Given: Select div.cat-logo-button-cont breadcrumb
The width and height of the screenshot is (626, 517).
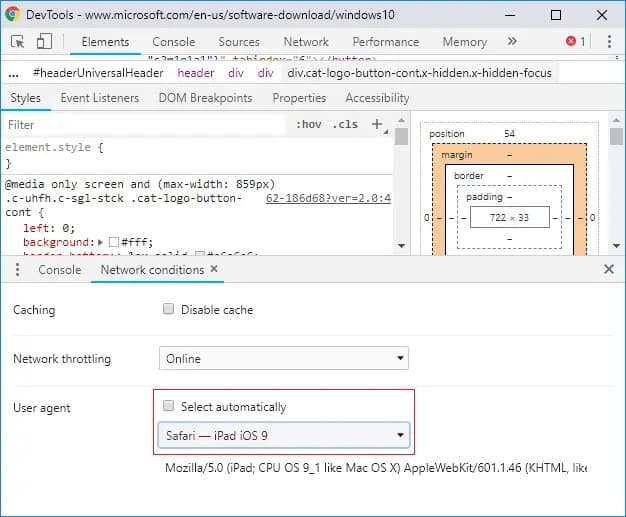Looking at the screenshot, I should tap(419, 73).
